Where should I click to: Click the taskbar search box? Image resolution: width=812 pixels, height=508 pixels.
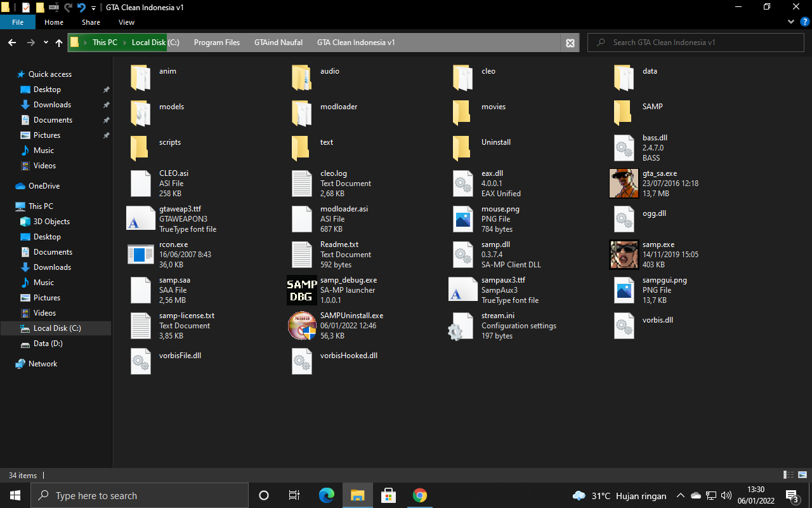(140, 495)
